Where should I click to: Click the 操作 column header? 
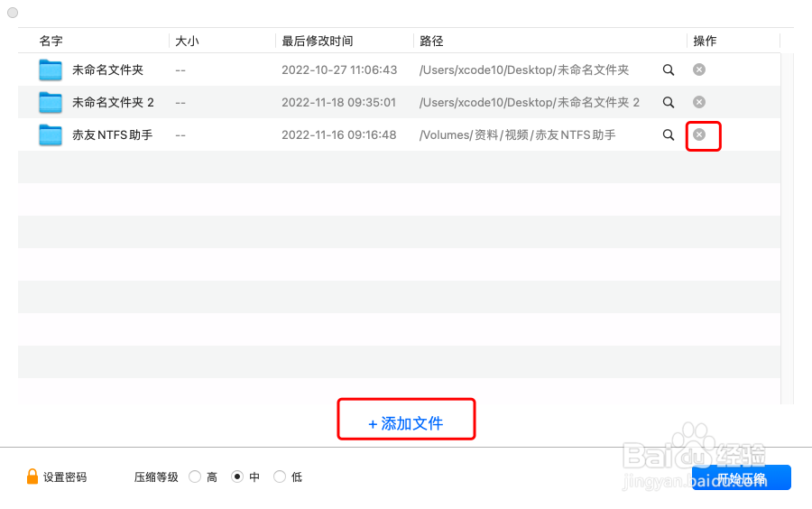pyautogui.click(x=705, y=41)
